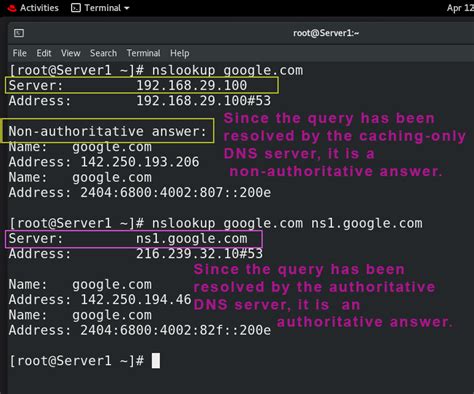Click the address 142.250.193.206
This screenshot has width=474, height=394.
[140, 162]
